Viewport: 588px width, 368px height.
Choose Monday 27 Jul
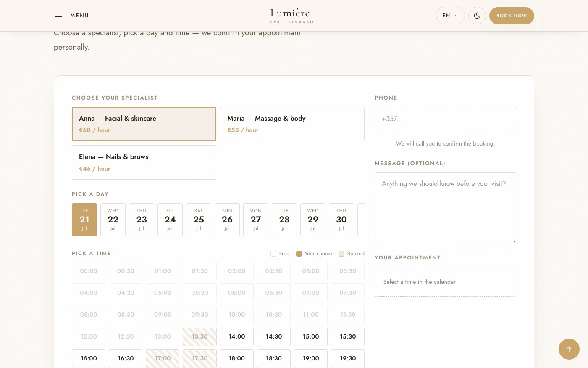[x=256, y=220]
